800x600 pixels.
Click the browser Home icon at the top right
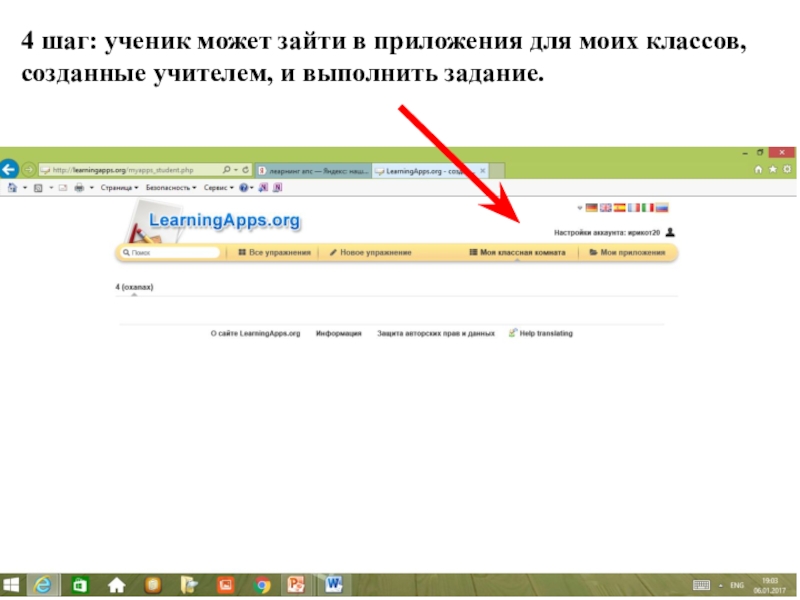coord(759,169)
